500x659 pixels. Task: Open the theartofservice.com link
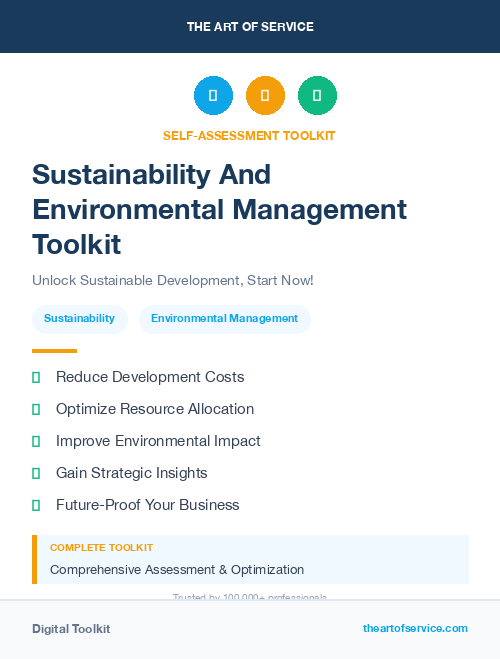point(415,628)
